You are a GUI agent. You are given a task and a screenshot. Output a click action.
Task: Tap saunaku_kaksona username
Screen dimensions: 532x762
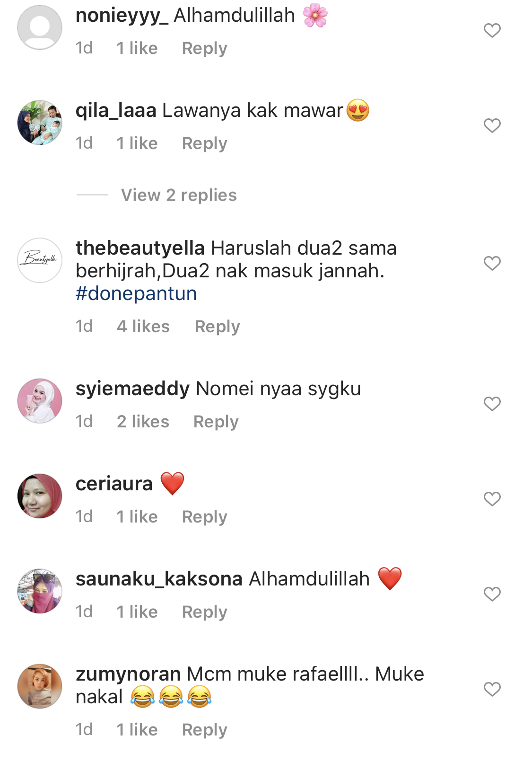click(159, 579)
